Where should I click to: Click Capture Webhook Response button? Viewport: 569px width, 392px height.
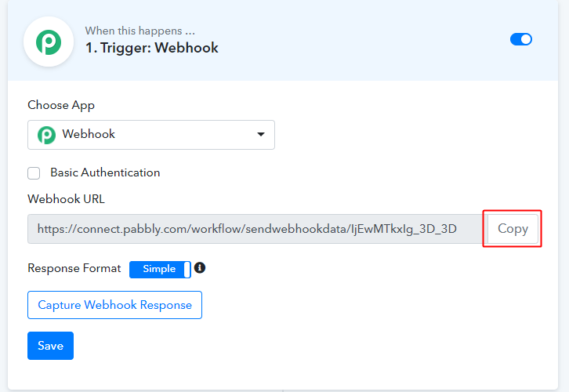pyautogui.click(x=114, y=305)
